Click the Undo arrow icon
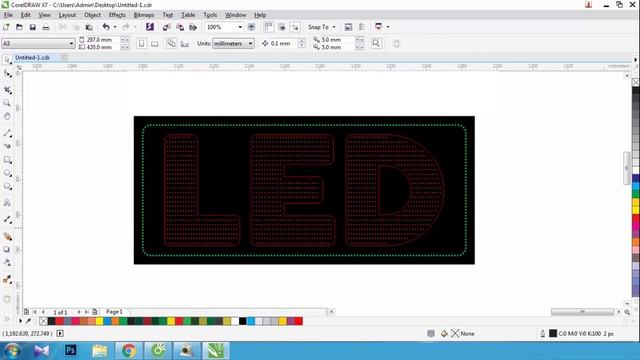Screen dimensions: 640x360 click(x=106, y=27)
